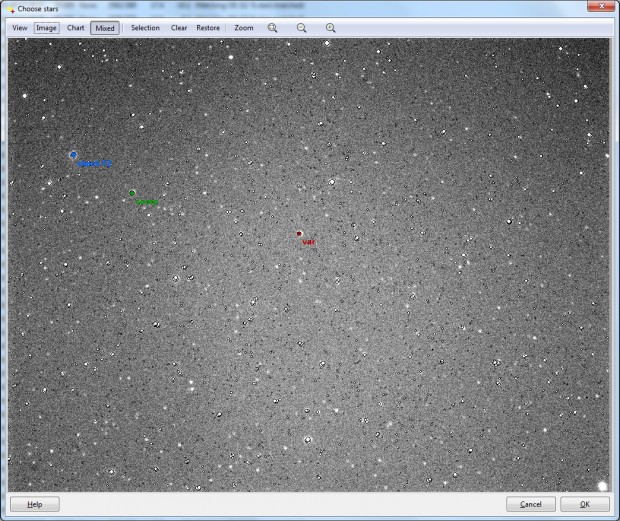The width and height of the screenshot is (620, 521).
Task: Click the zoom-to-fit magnifier icon
Action: point(272,28)
